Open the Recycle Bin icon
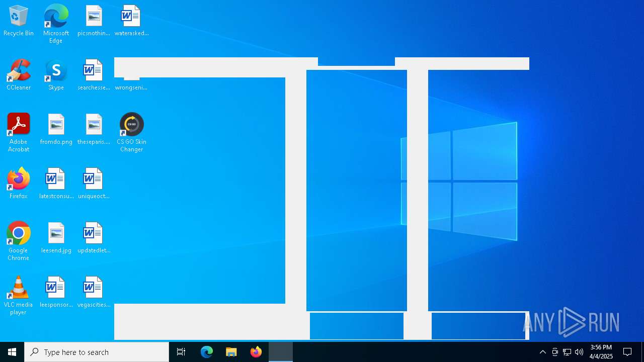The height and width of the screenshot is (362, 644). point(19,21)
